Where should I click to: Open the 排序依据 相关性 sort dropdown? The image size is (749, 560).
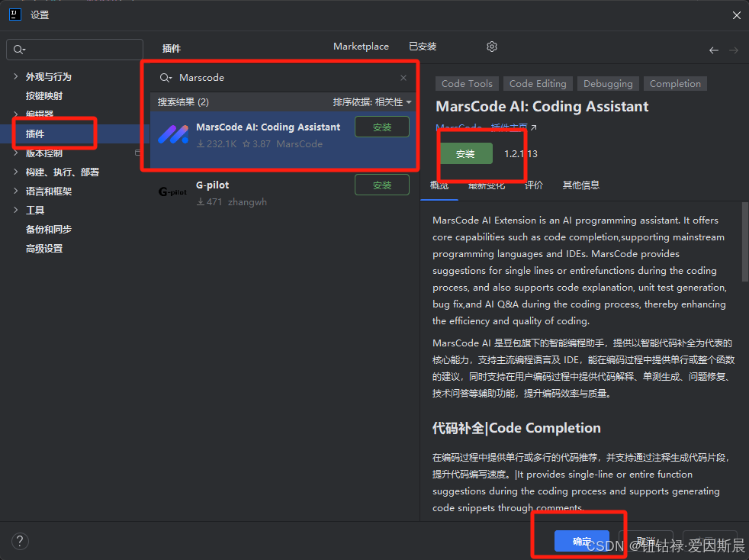coord(372,101)
